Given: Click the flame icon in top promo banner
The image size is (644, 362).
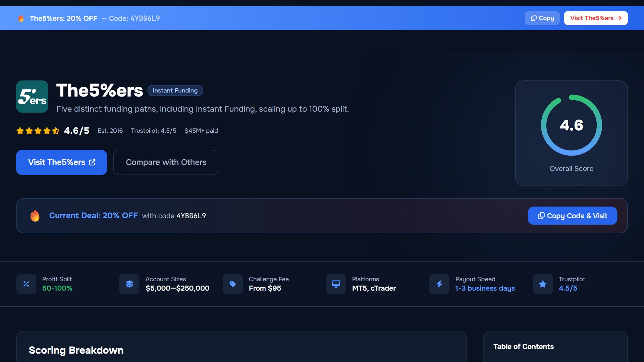Looking at the screenshot, I should click(x=21, y=18).
